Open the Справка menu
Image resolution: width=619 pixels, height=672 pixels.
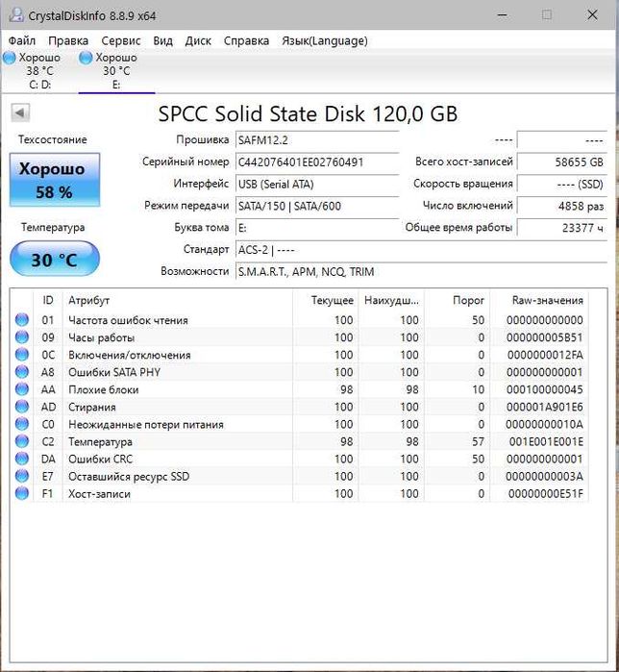coord(246,40)
